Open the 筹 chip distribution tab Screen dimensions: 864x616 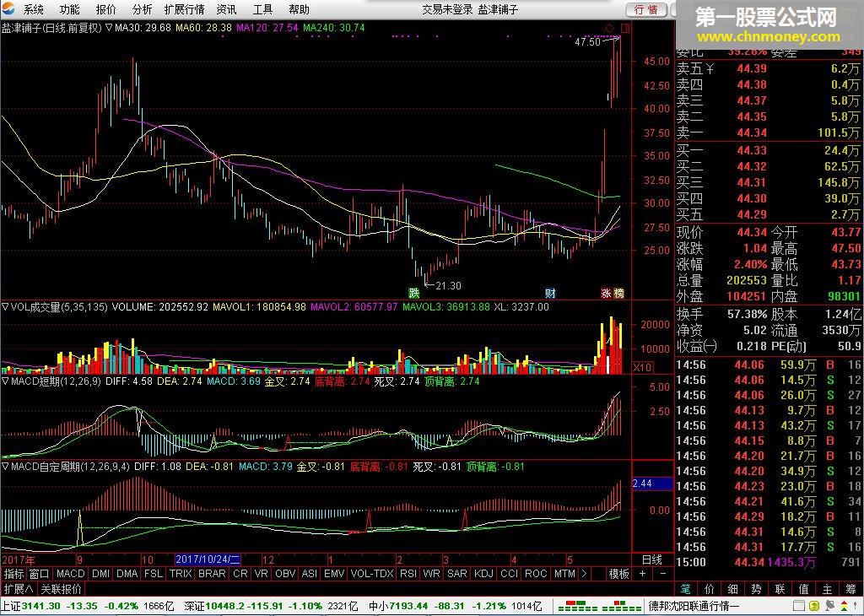(851, 589)
